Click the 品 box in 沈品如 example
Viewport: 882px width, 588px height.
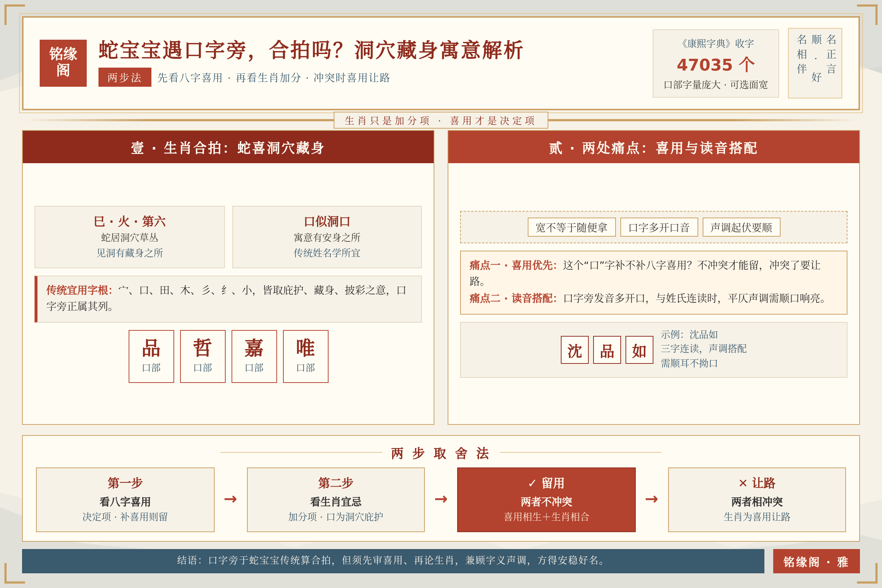pos(607,350)
